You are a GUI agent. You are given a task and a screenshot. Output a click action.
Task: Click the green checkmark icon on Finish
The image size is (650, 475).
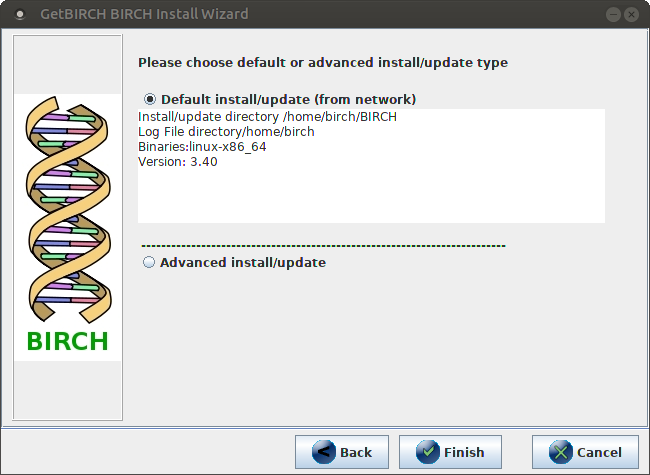(428, 452)
